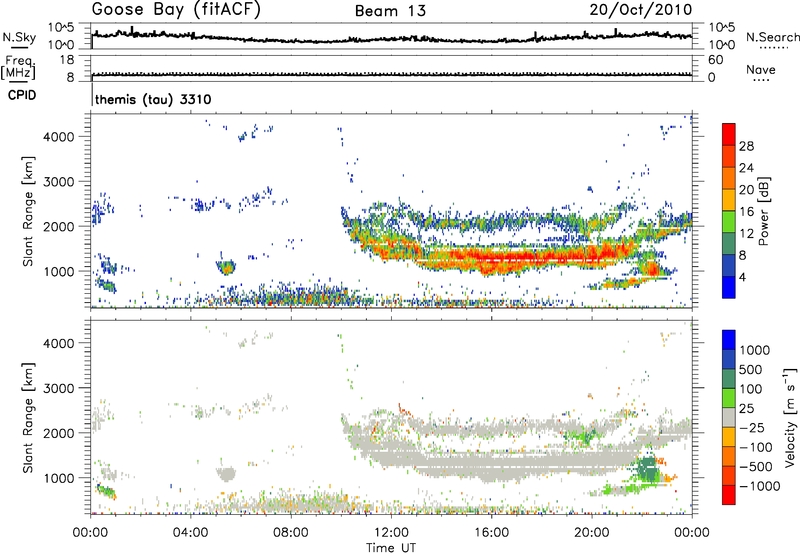Screen dimensions: 800x554
Task: Click the Velocity colorbar '500' value
Action: pyautogui.click(x=751, y=369)
